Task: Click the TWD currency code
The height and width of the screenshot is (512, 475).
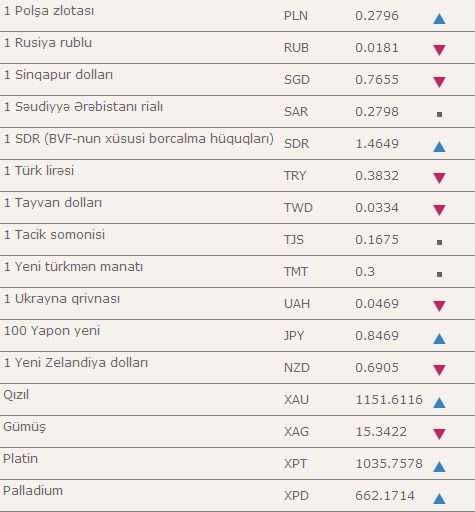Action: click(298, 208)
